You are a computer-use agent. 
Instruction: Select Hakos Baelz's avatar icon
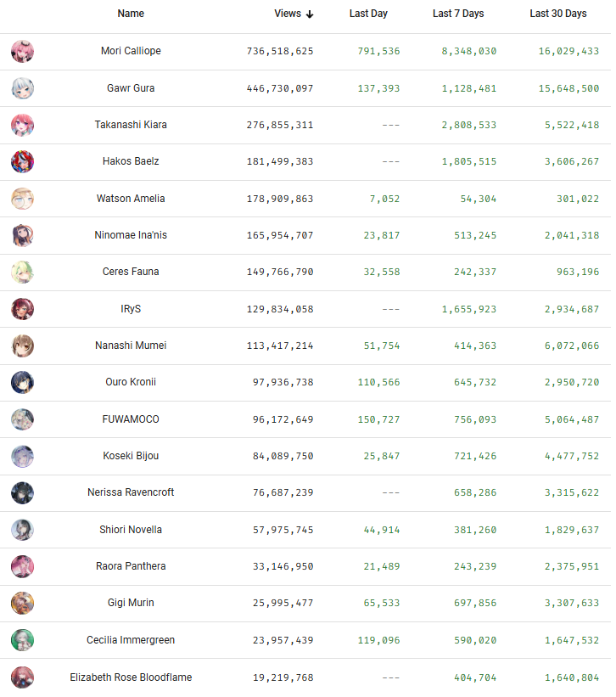23,162
